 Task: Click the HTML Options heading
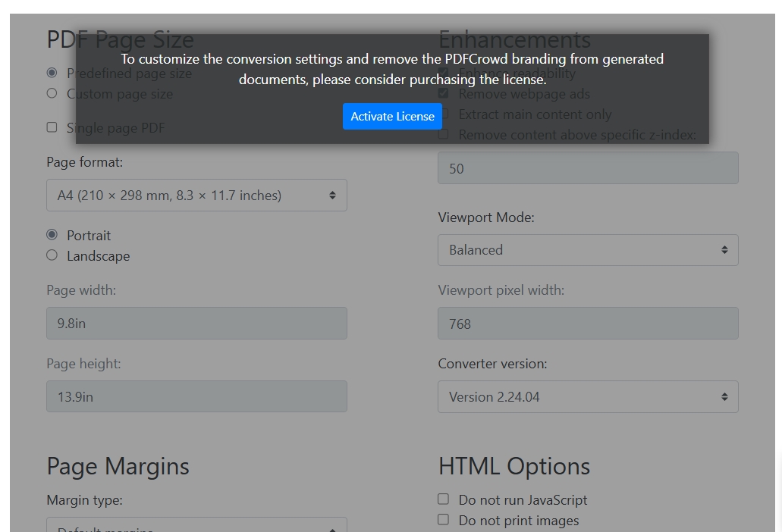(x=514, y=467)
